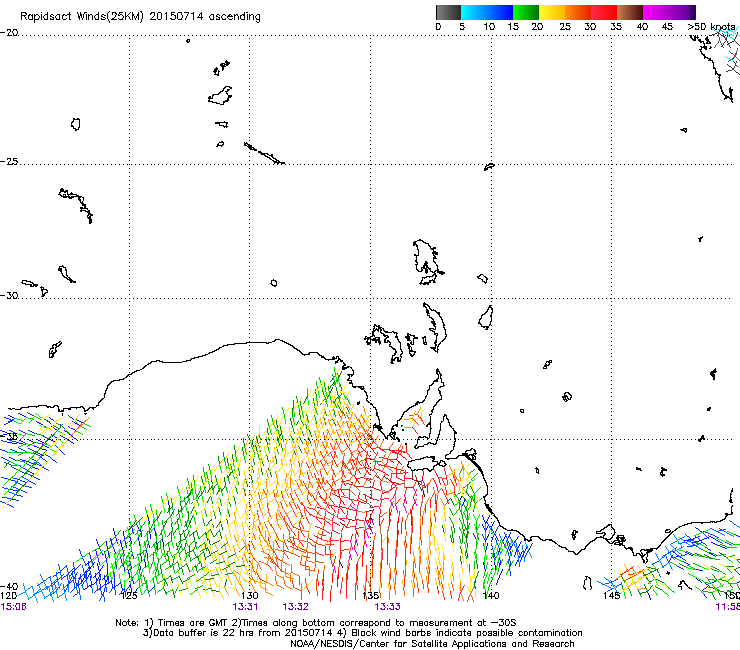This screenshot has height=650, width=740.
Task: Click the note line 'Times are GMT'
Action: point(193,623)
